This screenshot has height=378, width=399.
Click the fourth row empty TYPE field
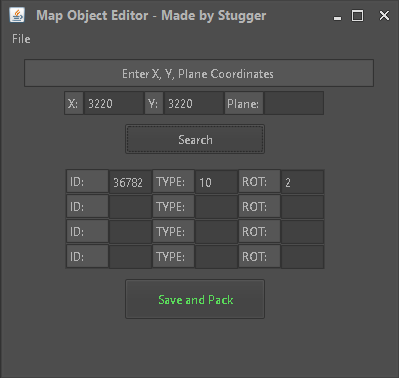click(x=216, y=257)
